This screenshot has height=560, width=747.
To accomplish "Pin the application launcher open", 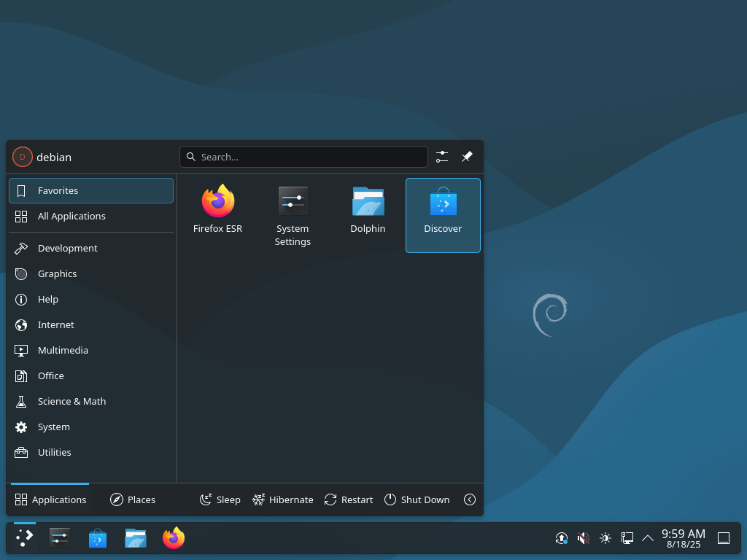I will pos(467,156).
